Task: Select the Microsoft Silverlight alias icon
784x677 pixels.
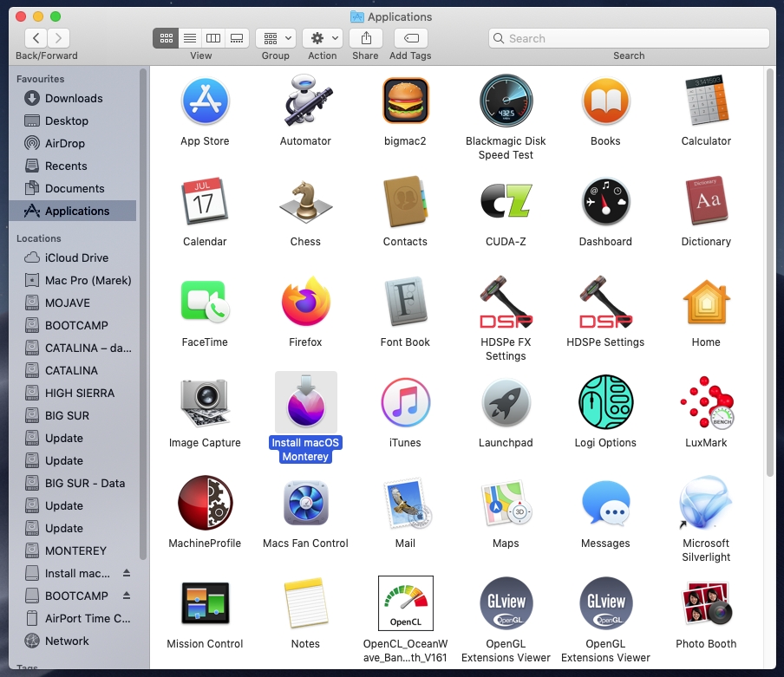Action: [706, 503]
